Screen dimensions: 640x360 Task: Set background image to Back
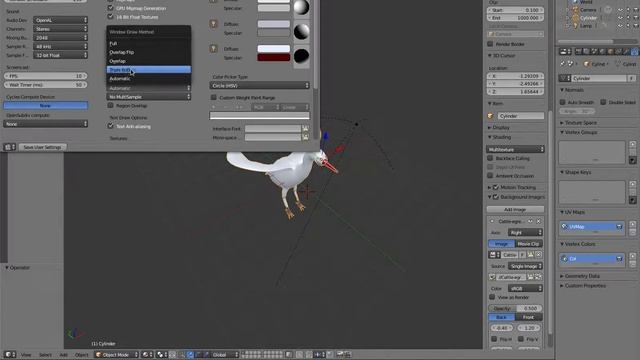tap(502, 317)
